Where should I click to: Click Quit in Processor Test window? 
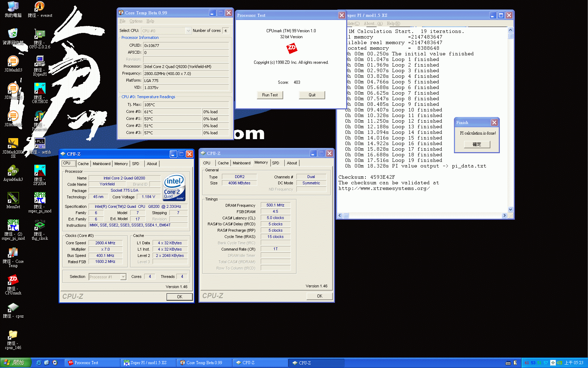coord(312,95)
